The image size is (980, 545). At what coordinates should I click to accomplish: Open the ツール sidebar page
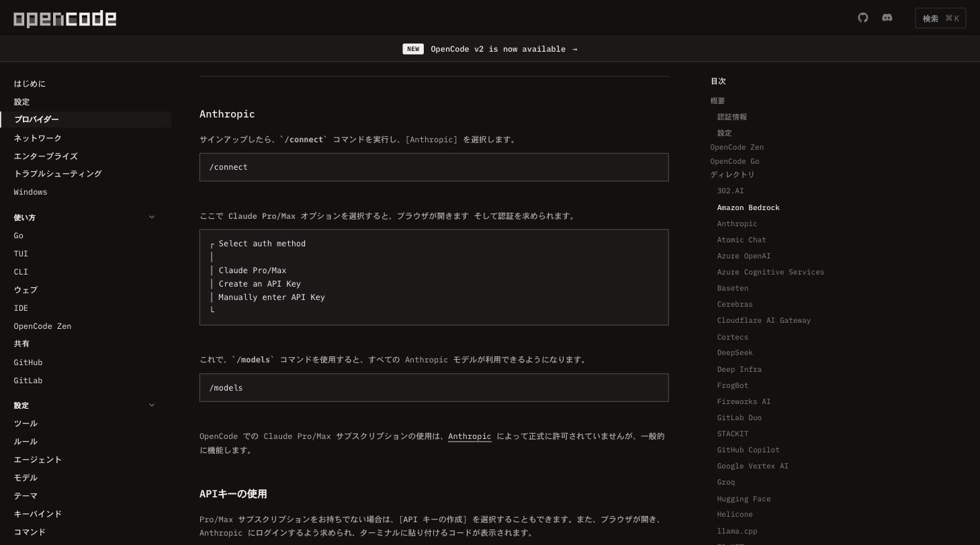coord(26,424)
